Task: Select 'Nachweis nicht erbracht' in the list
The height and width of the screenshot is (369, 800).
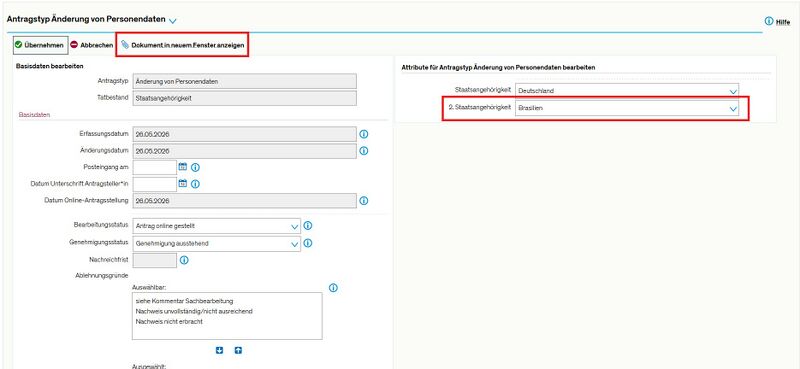Action: point(169,321)
